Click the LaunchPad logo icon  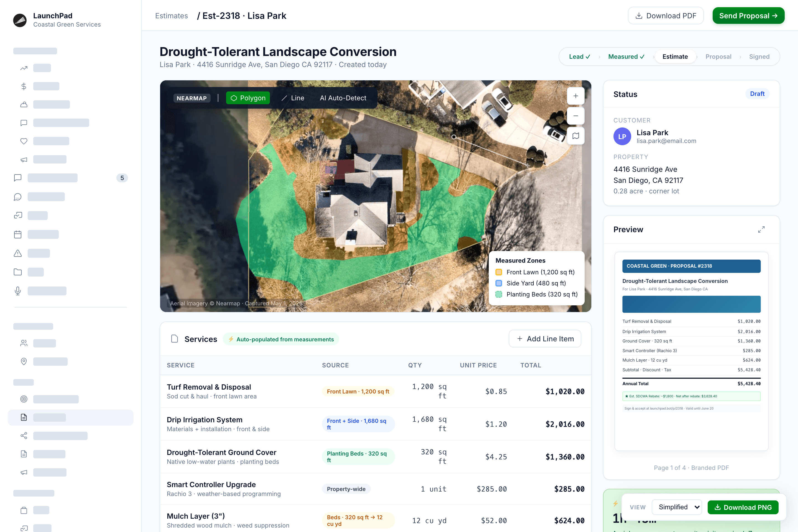point(20,20)
